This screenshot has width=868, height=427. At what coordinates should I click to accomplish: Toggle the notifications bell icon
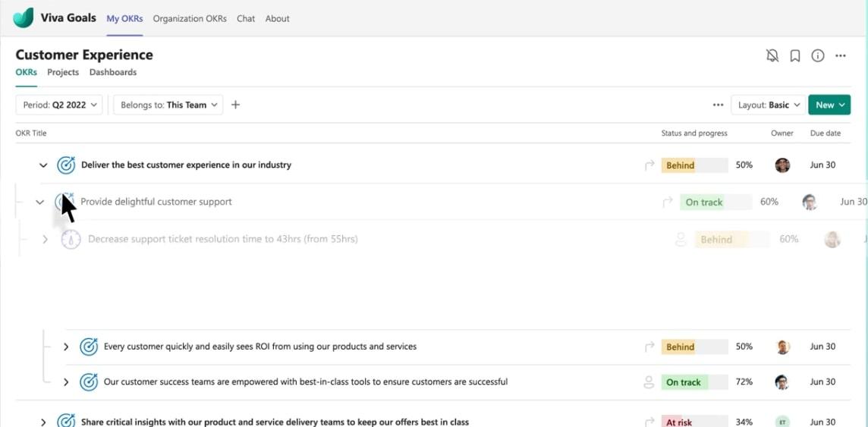pos(772,55)
